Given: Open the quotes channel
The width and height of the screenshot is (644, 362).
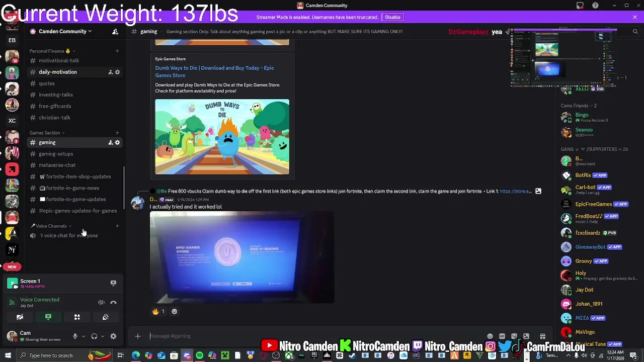Looking at the screenshot, I should pos(74,83).
